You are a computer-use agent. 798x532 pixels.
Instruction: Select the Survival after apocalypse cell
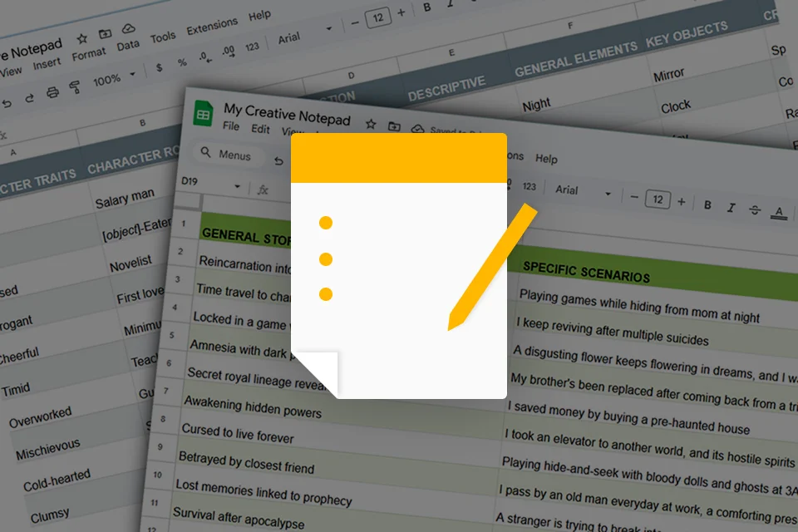coord(239,518)
